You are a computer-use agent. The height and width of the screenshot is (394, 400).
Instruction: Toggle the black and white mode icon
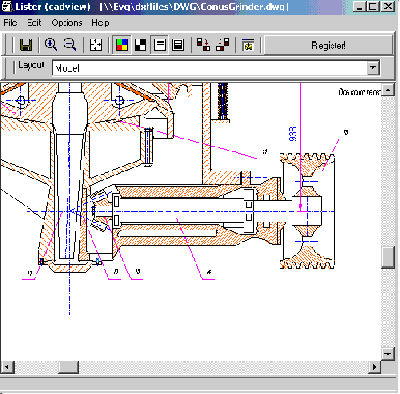coord(140,45)
